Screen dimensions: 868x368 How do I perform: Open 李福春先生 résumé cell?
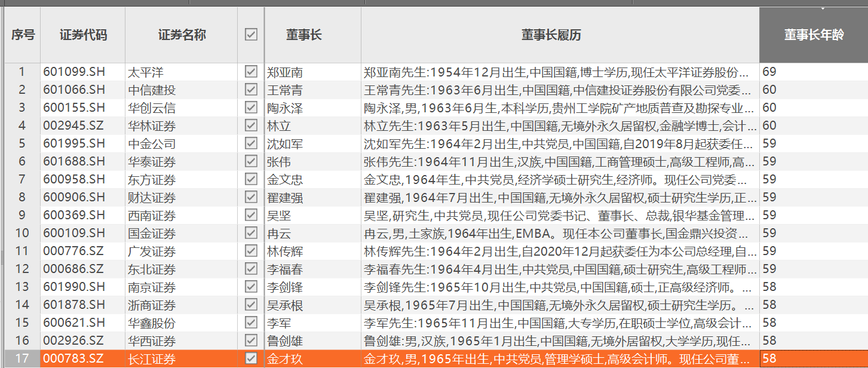point(560,269)
